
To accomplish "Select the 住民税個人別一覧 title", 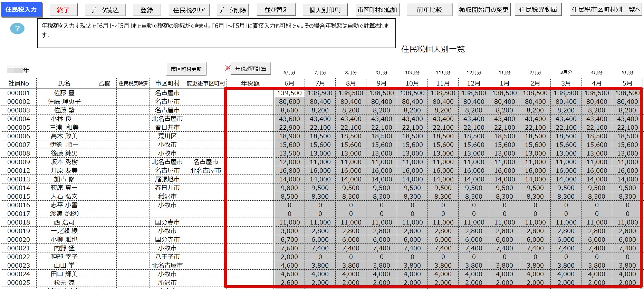I will [433, 49].
